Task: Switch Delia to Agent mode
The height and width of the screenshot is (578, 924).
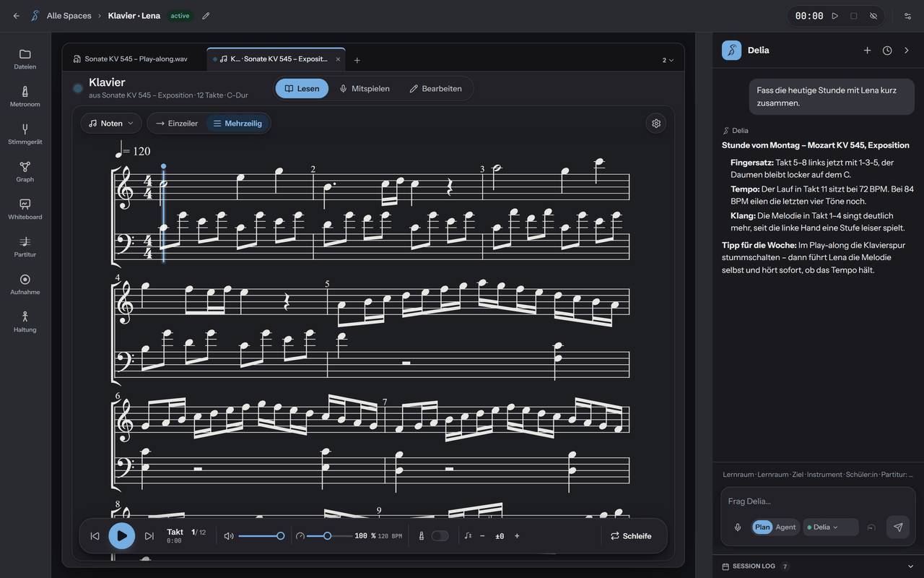Action: (785, 527)
